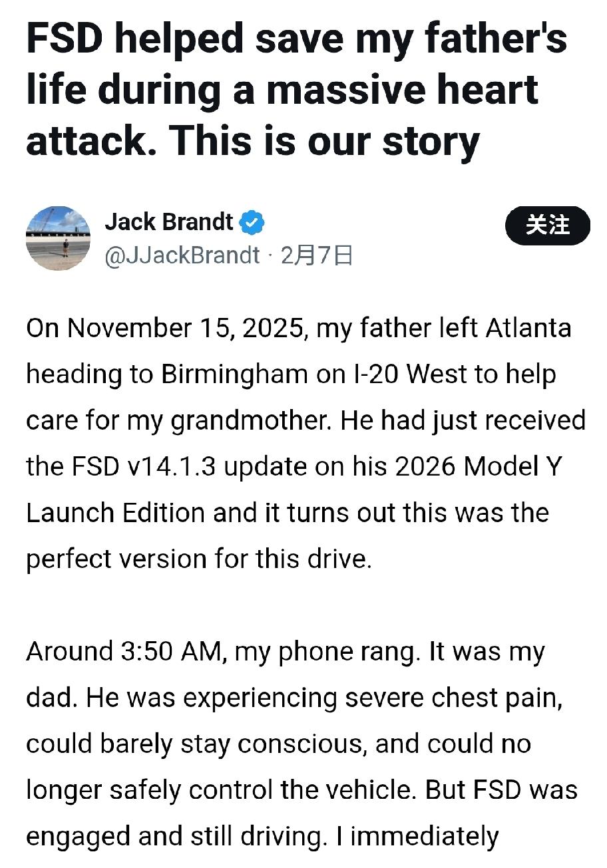The image size is (607, 868).
Task: Click the word "Atlanta" in the post
Action: pyautogui.click(x=528, y=329)
